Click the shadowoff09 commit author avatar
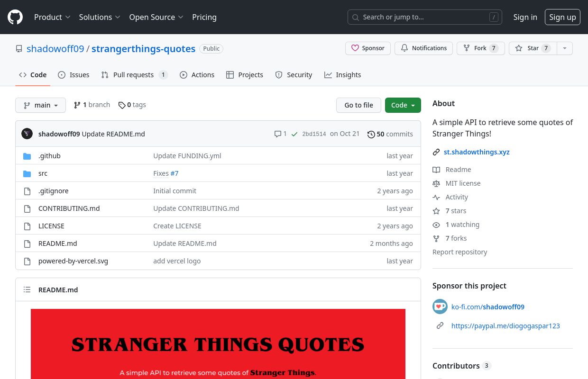 27,134
